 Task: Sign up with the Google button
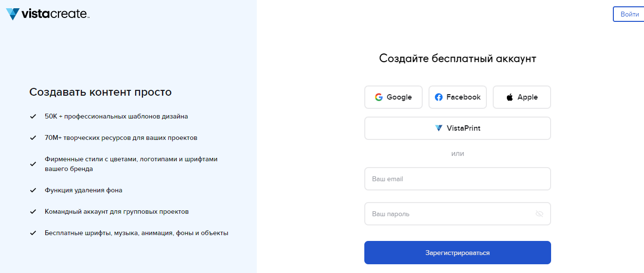[x=394, y=97]
